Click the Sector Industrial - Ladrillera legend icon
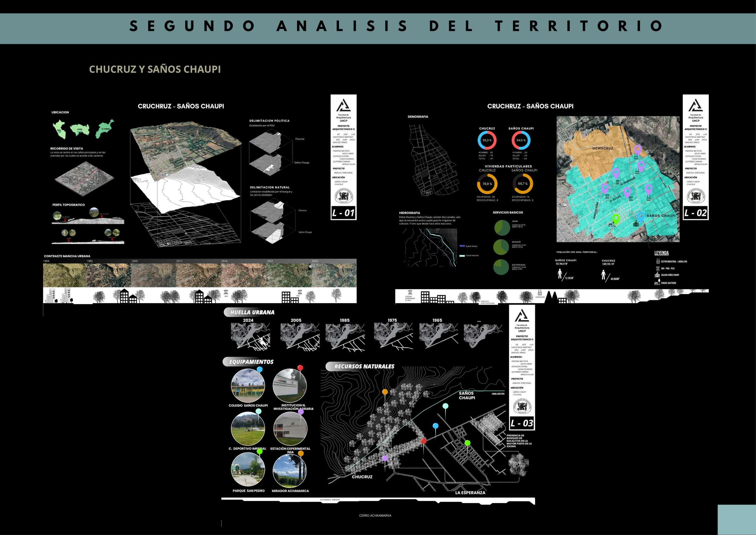Viewport: 756px width, 535px height. coord(658,261)
